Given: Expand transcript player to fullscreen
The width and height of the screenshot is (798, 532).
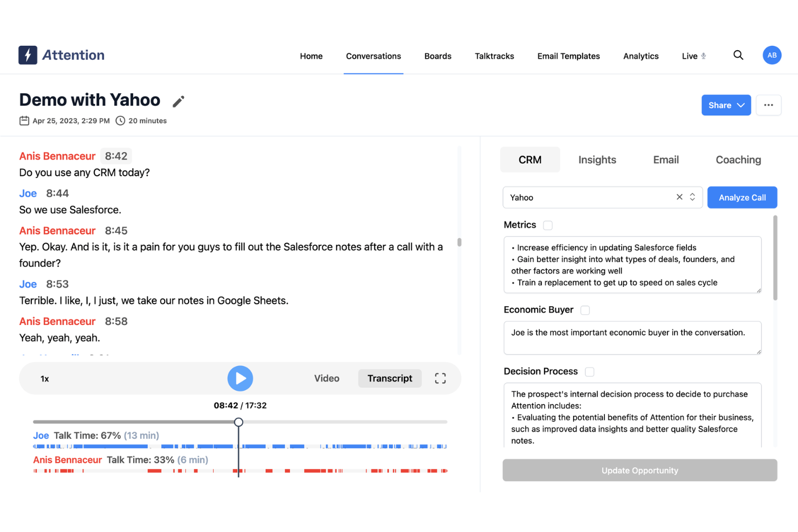Looking at the screenshot, I should 440,378.
